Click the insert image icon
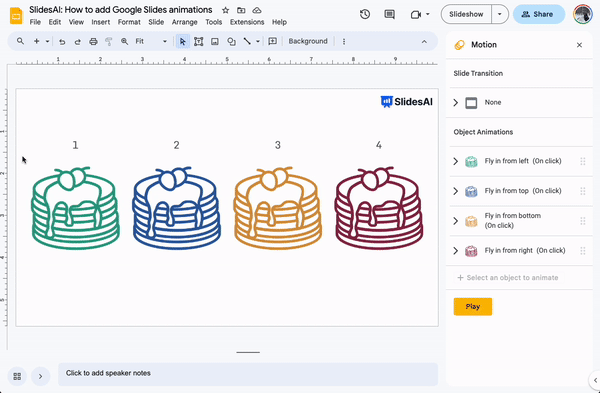The image size is (600, 393). tap(215, 41)
